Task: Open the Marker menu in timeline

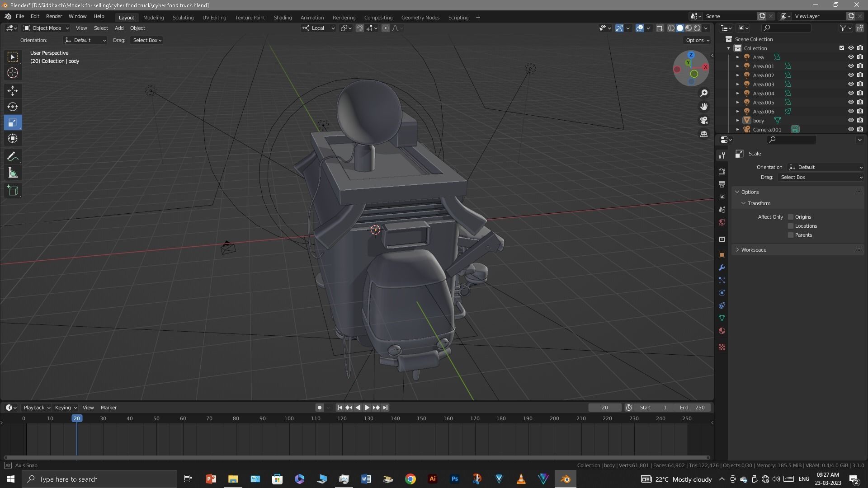Action: tap(108, 408)
